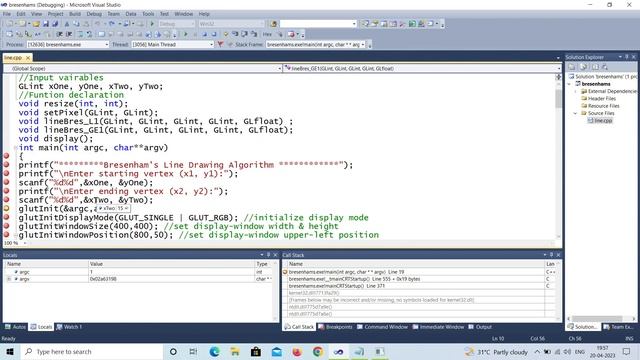This screenshot has height=360, width=640.
Task: Open the Tools menu
Action: pyautogui.click(x=148, y=14)
